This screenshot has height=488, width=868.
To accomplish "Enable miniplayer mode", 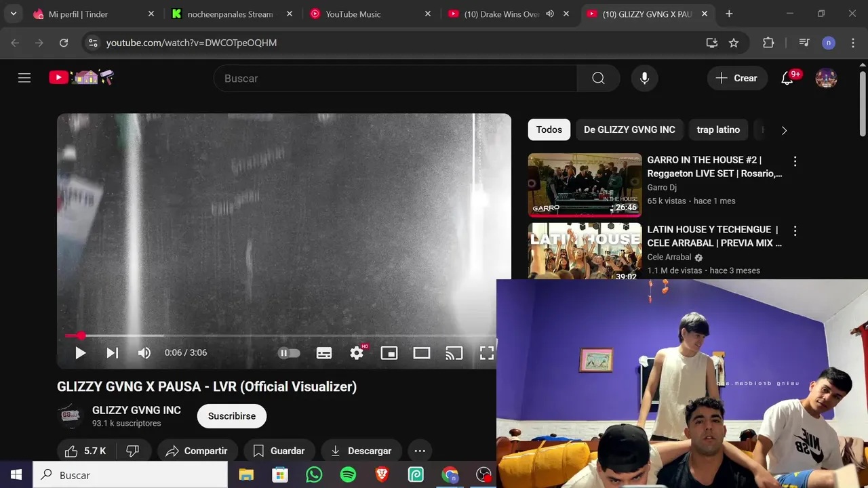I will pos(389,352).
